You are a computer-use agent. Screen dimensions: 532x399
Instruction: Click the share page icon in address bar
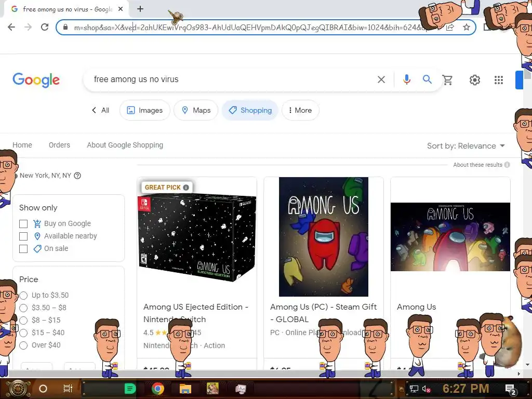pyautogui.click(x=450, y=27)
